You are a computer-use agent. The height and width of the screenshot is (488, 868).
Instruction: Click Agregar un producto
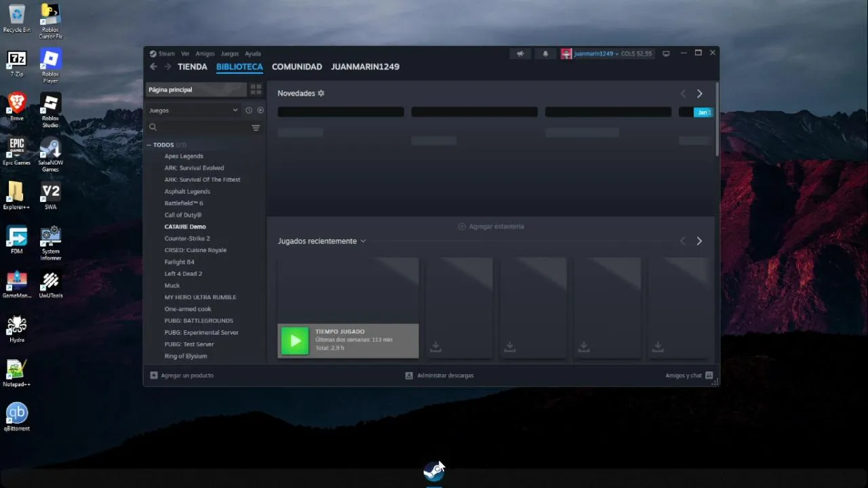pos(182,375)
